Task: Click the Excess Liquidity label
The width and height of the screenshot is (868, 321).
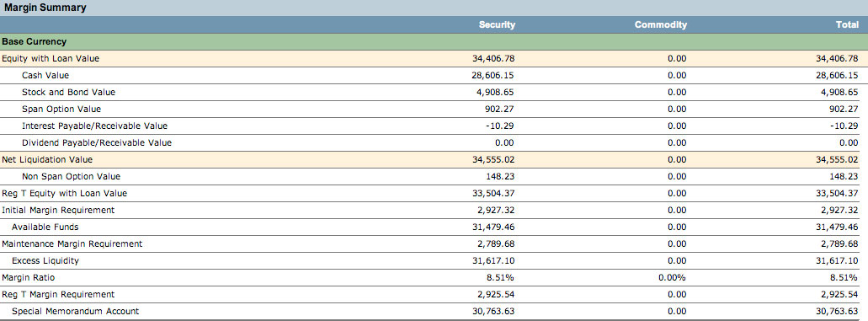Action: point(45,261)
